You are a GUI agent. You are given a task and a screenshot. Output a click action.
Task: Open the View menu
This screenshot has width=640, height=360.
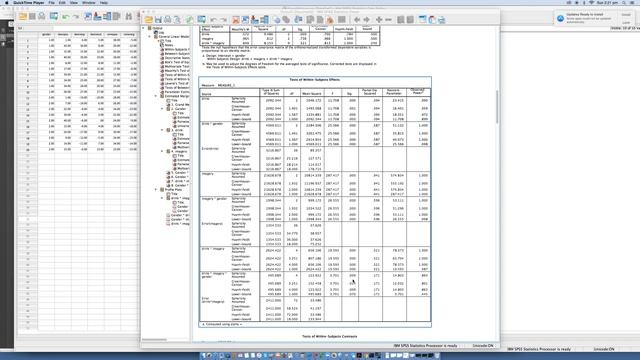point(74,3)
